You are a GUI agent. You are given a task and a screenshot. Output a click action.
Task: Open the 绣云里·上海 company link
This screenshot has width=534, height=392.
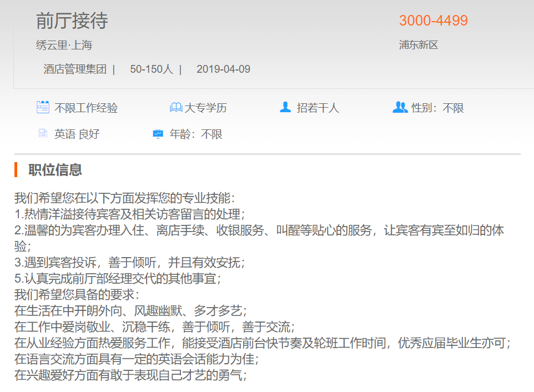tap(64, 46)
